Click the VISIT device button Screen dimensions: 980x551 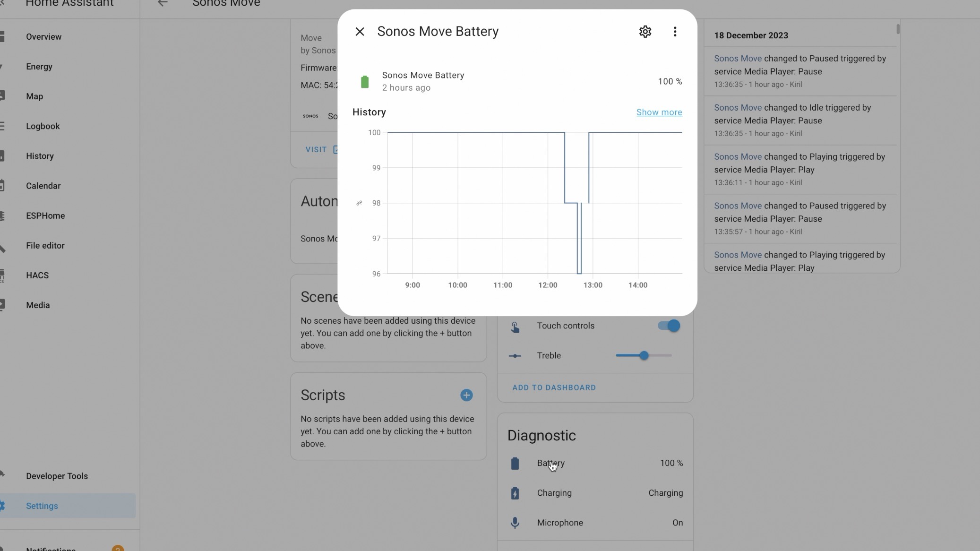(x=316, y=149)
